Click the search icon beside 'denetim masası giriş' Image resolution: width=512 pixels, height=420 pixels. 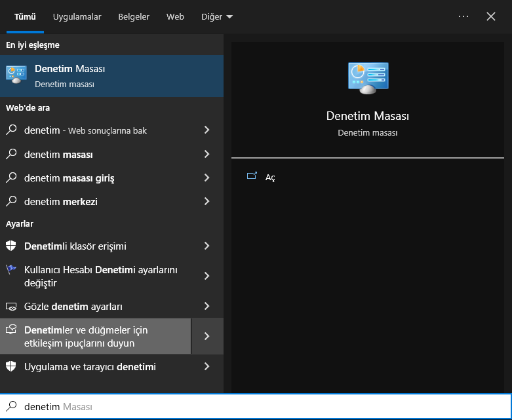[11, 178]
